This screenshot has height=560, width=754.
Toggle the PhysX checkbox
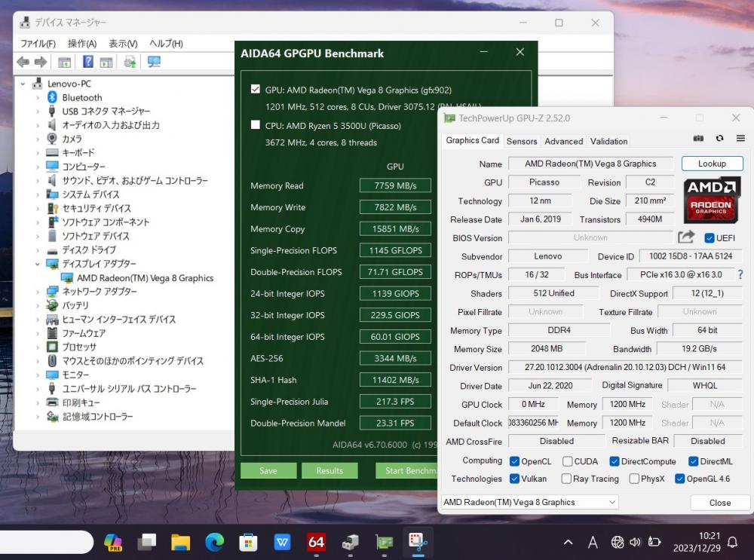click(634, 479)
